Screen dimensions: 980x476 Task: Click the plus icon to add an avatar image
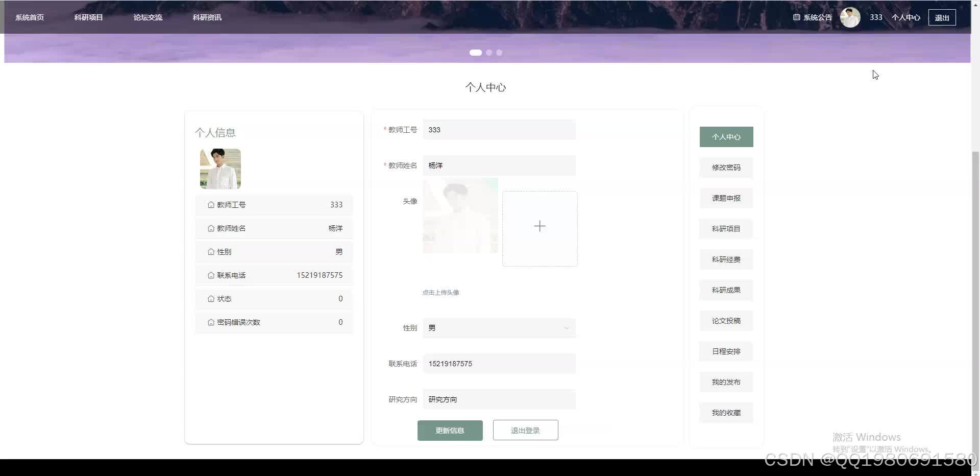pos(540,226)
